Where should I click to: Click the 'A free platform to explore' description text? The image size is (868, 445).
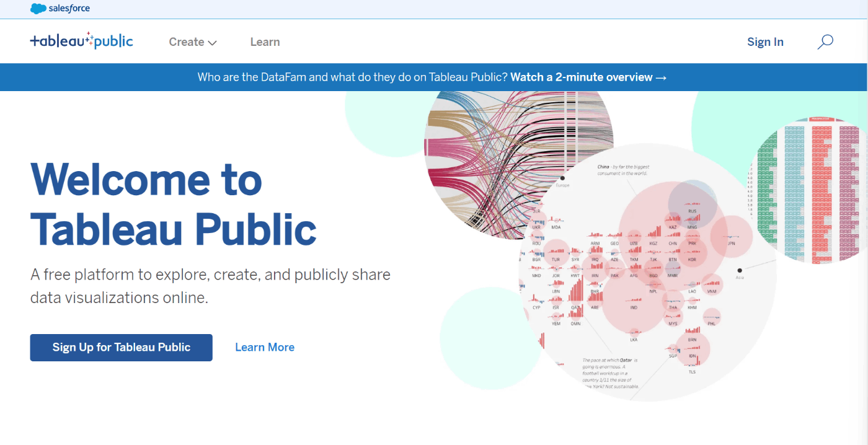pos(210,286)
